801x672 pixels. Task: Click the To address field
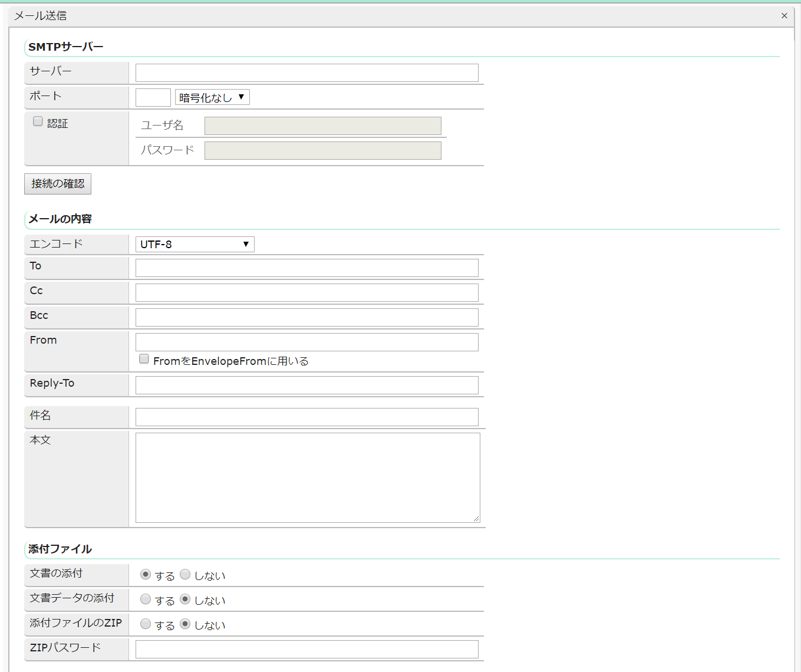pos(306,268)
